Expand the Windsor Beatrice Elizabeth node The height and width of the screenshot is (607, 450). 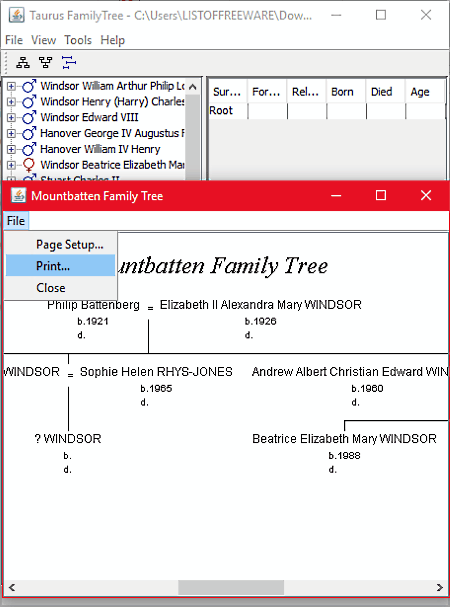pos(11,165)
